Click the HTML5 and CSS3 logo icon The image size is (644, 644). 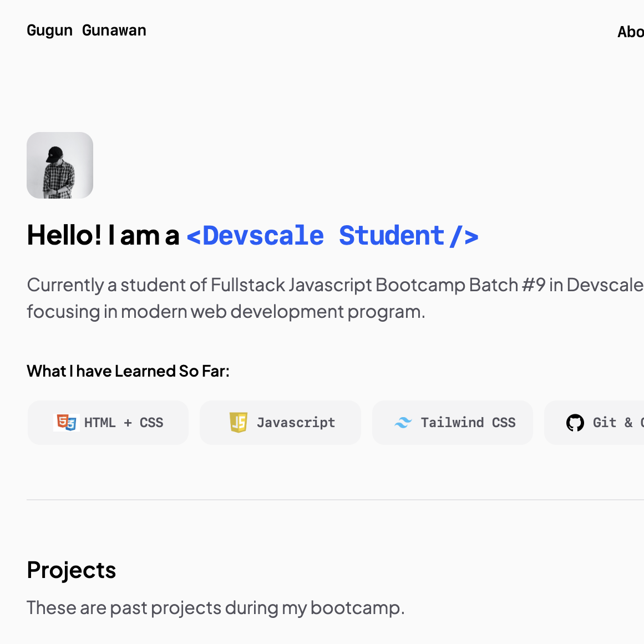point(66,423)
